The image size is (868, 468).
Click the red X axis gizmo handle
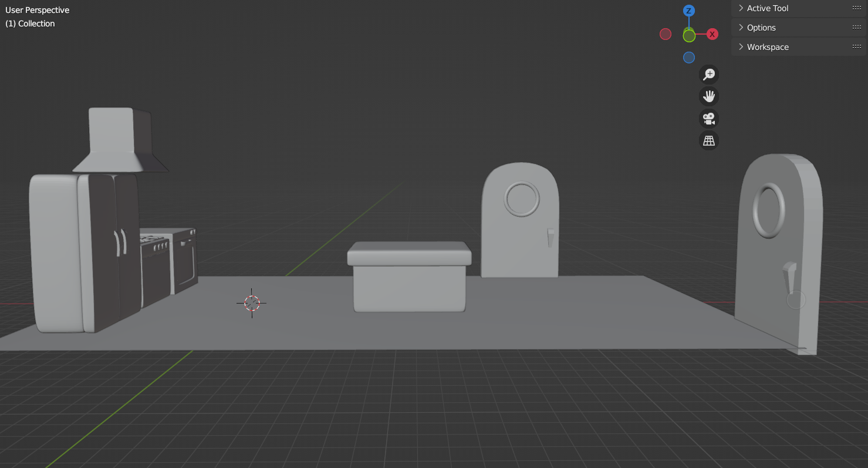pos(712,34)
